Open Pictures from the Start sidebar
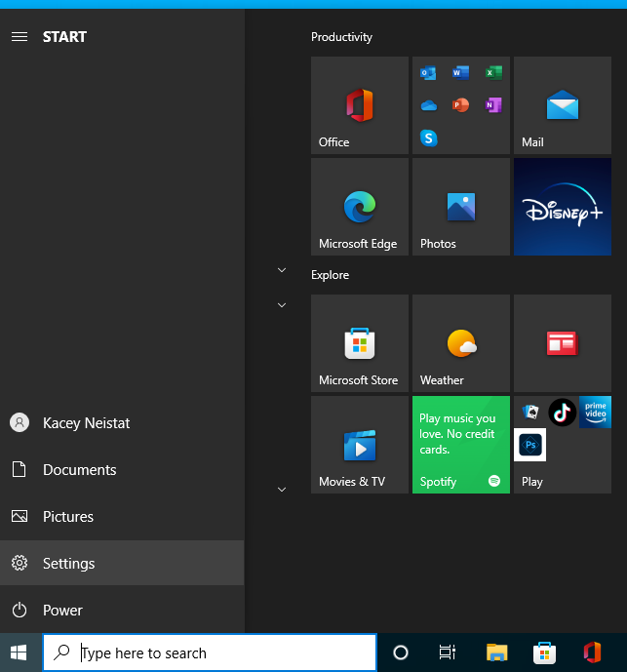Image resolution: width=627 pixels, height=672 pixels. click(x=122, y=516)
